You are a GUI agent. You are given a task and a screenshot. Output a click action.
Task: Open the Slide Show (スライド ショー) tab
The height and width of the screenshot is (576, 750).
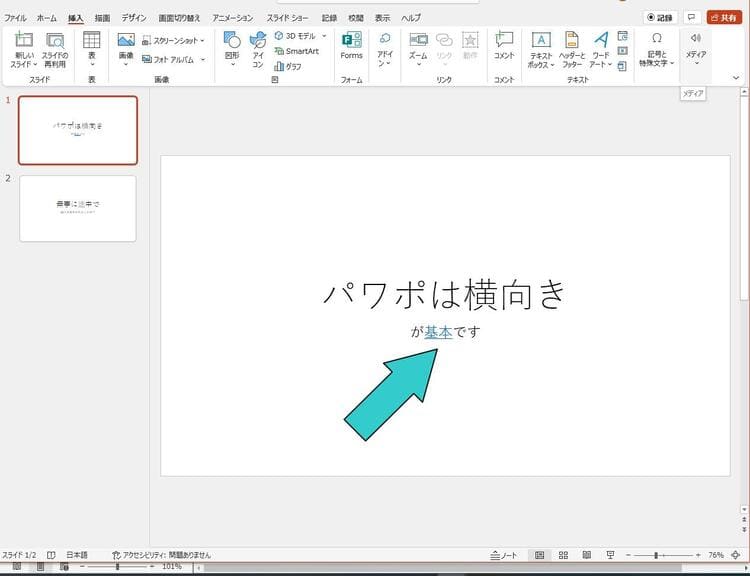pos(287,18)
